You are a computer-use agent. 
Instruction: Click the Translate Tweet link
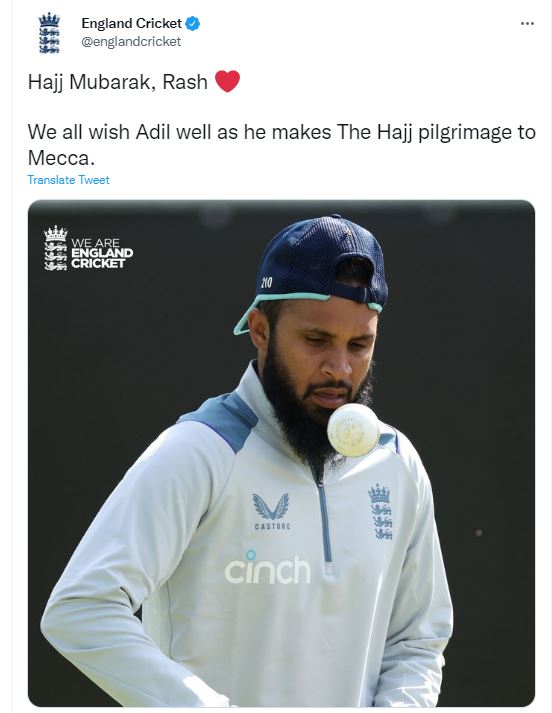point(68,180)
